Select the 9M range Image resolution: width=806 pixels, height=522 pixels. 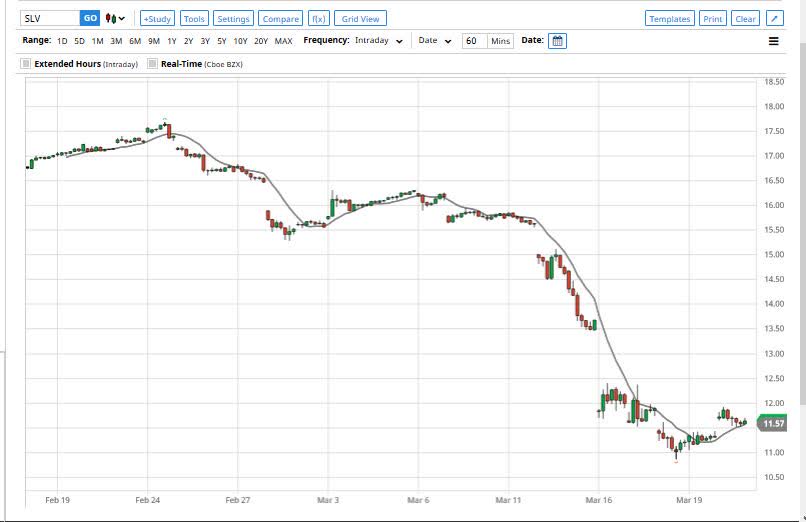[154, 41]
